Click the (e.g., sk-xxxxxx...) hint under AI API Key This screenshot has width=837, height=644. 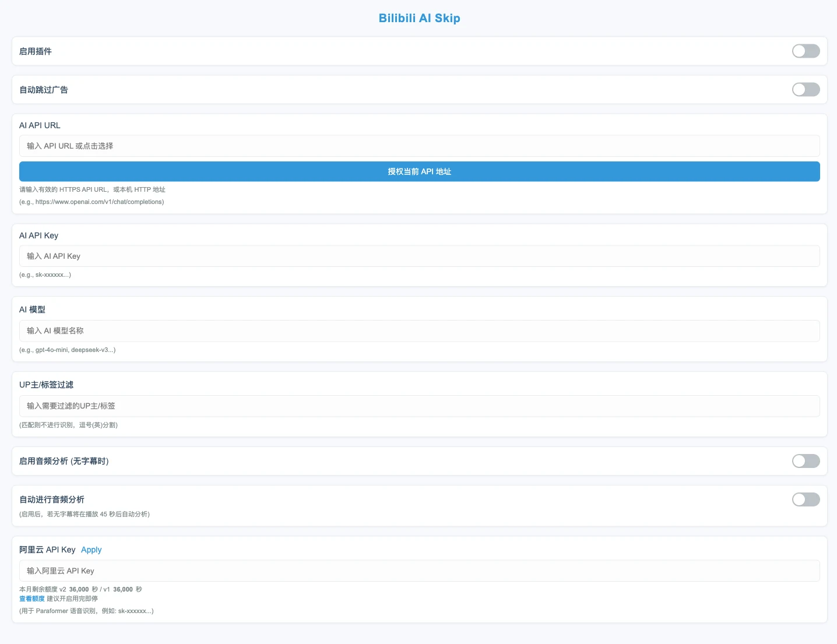coord(45,275)
